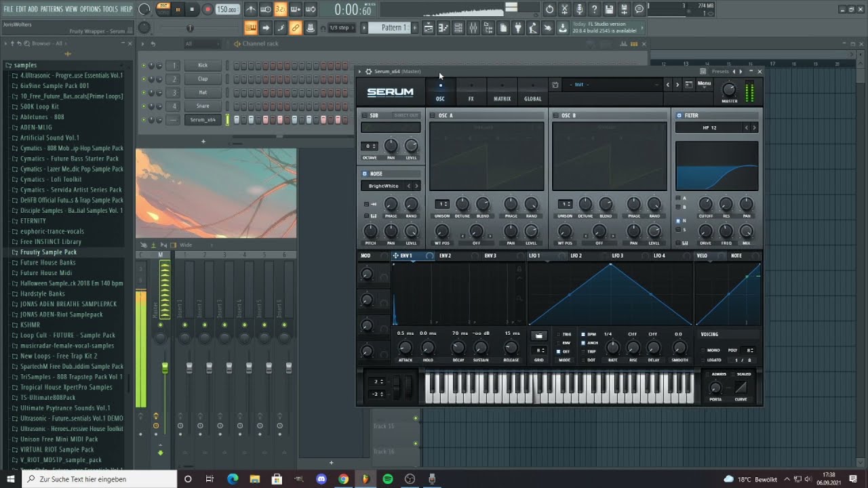This screenshot has height=488, width=868.
Task: Click the Clap channel button
Action: click(203, 79)
